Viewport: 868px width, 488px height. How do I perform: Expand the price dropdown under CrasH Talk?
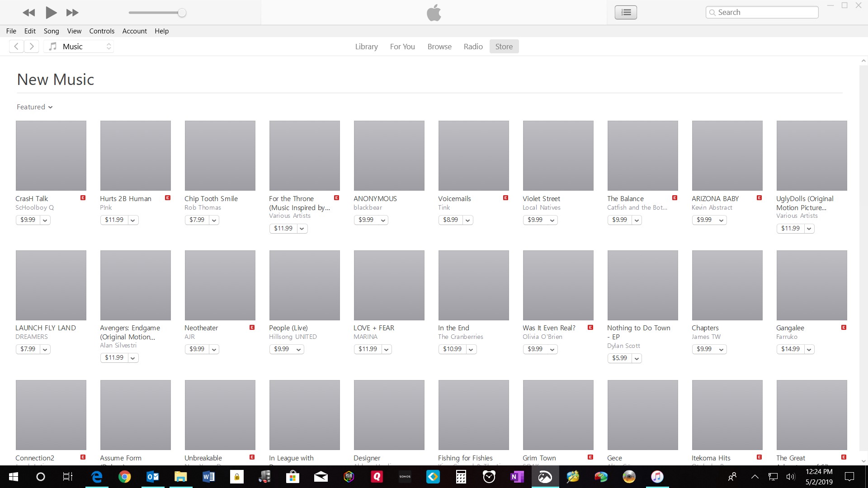[x=45, y=220]
